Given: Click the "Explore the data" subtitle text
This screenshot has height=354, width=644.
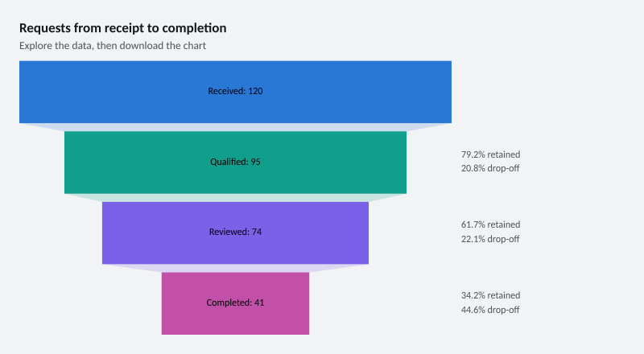Looking at the screenshot, I should pos(56,46).
